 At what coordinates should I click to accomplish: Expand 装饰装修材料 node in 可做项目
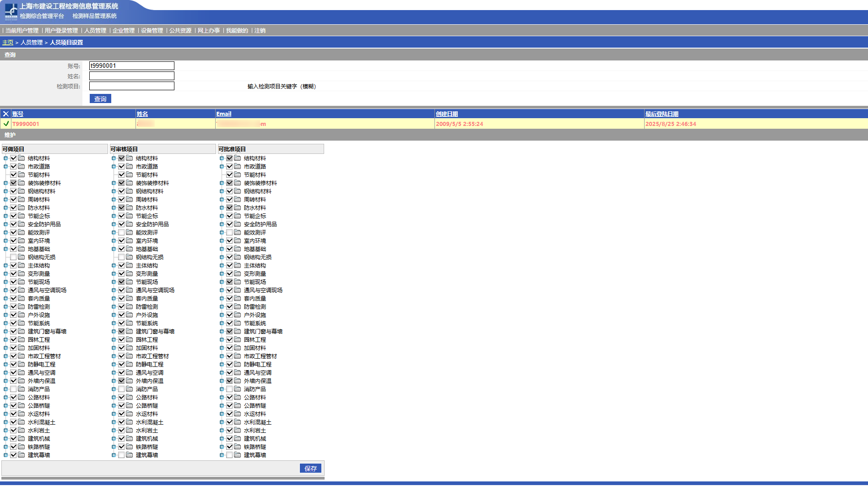click(x=5, y=183)
